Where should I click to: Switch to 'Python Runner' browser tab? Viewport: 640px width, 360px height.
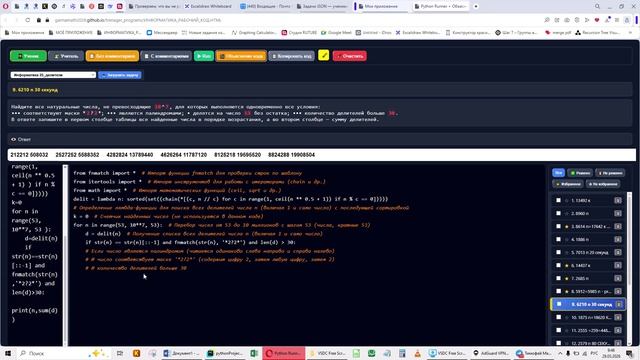pyautogui.click(x=440, y=7)
